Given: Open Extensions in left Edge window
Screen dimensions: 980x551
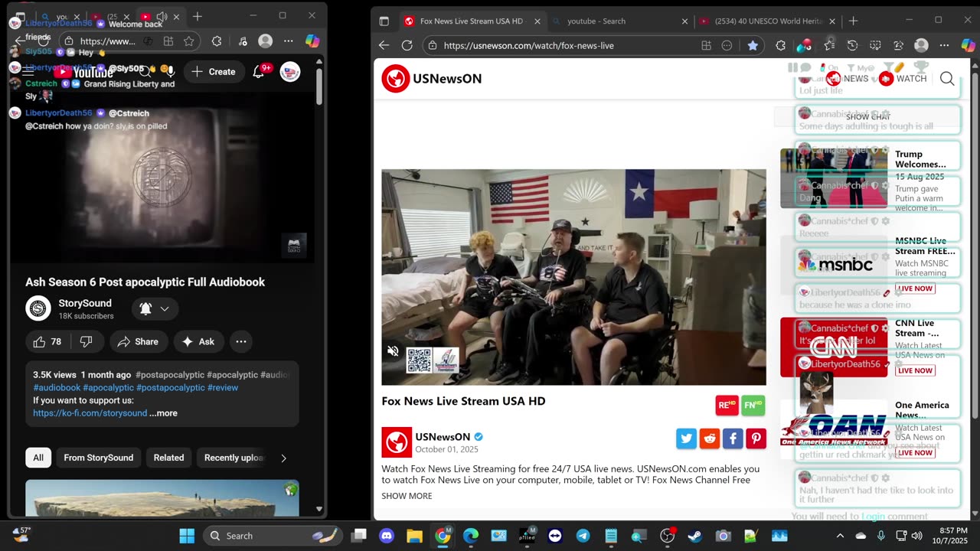Looking at the screenshot, I should pyautogui.click(x=217, y=41).
